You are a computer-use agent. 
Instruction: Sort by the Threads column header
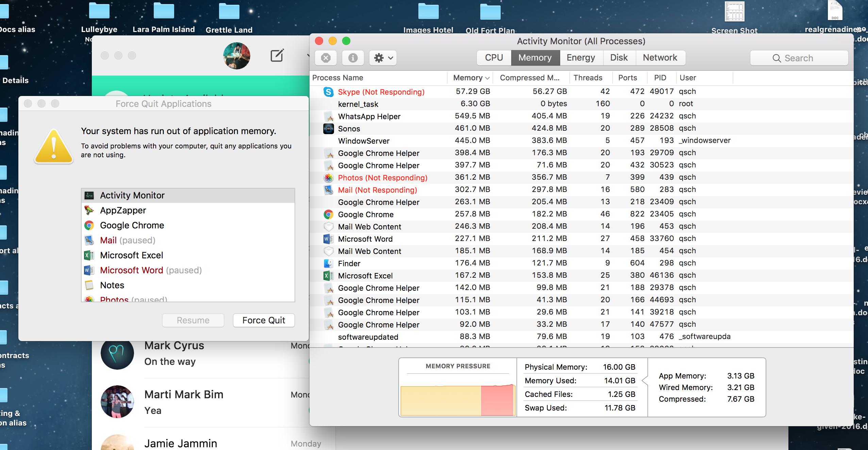(590, 78)
